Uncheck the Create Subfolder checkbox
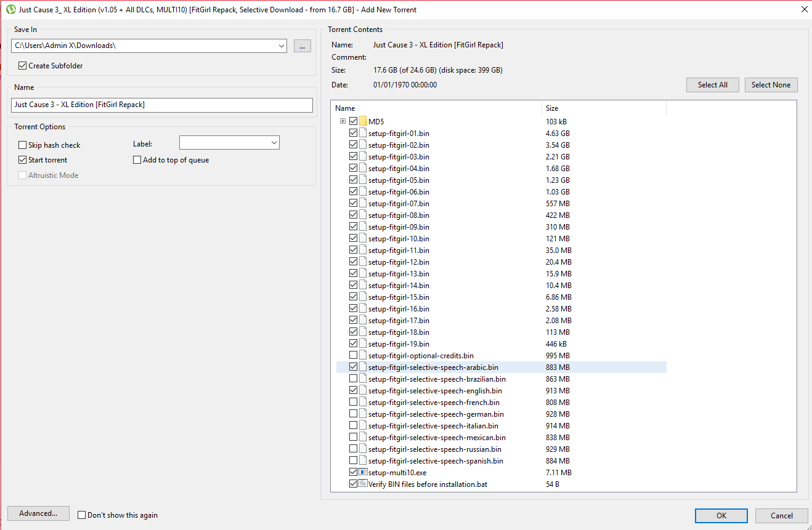Image resolution: width=812 pixels, height=530 pixels. coord(23,66)
